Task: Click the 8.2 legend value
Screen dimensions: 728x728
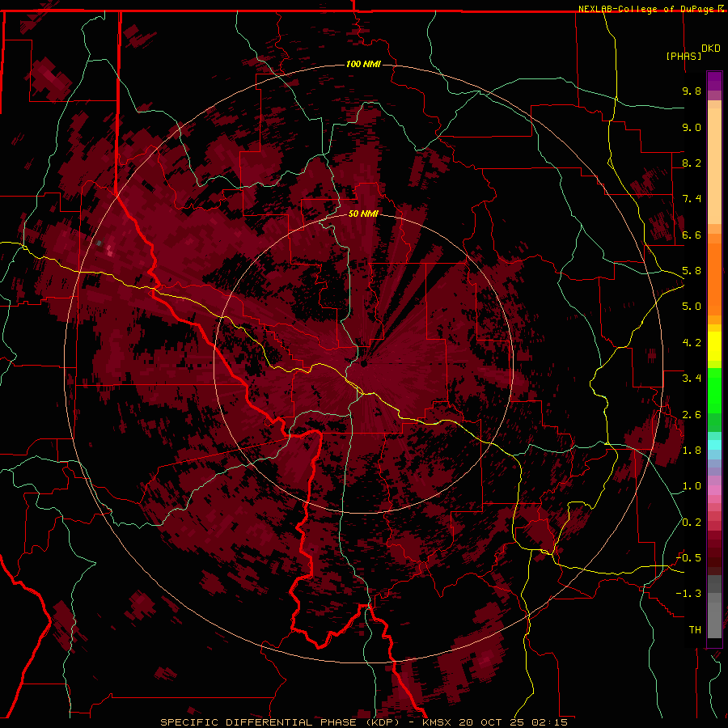Action: pos(692,163)
